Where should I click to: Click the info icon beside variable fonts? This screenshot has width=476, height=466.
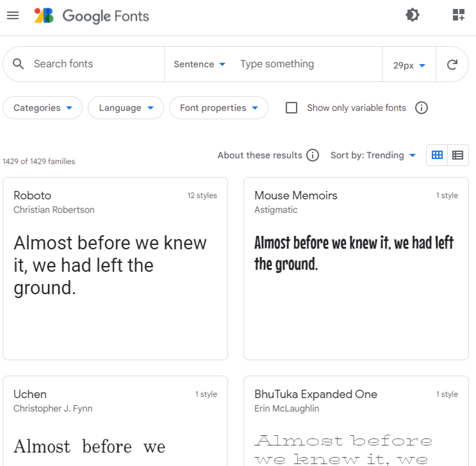tap(421, 108)
